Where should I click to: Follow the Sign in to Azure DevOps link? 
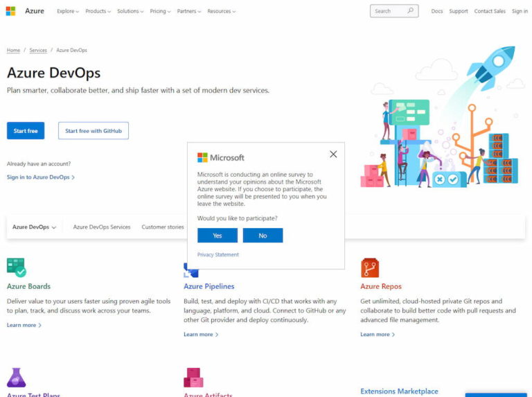[x=40, y=177]
